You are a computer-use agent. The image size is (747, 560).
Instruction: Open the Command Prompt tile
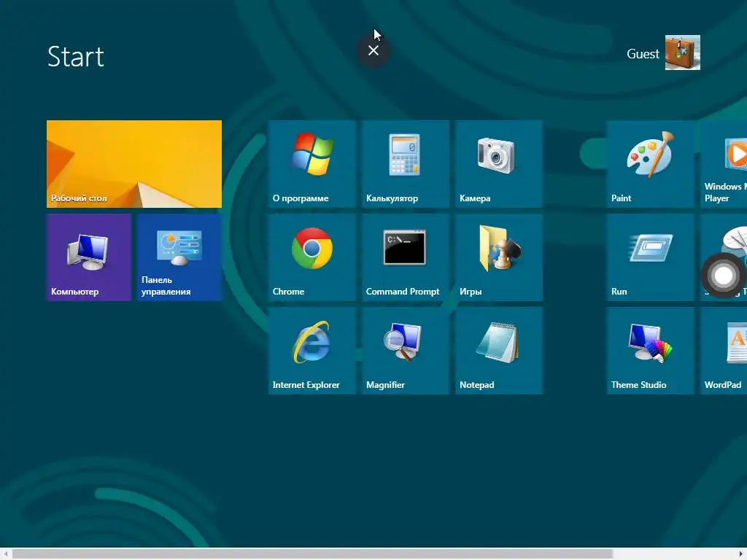[x=406, y=257]
